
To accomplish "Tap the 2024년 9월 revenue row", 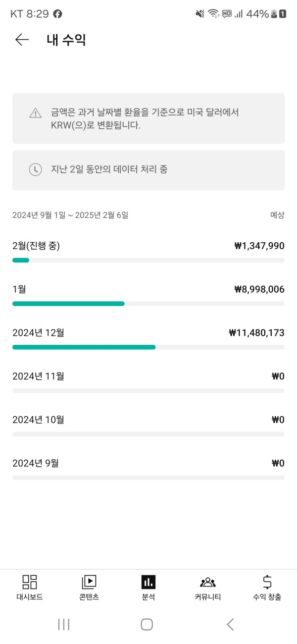I will (148, 464).
